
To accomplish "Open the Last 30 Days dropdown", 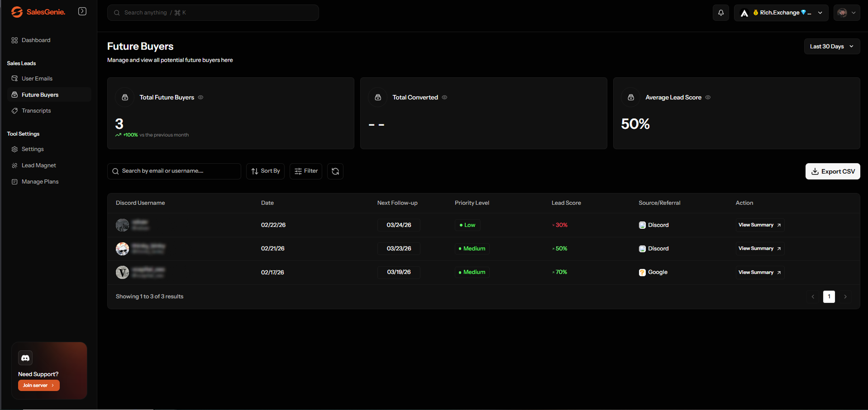I will coord(831,46).
